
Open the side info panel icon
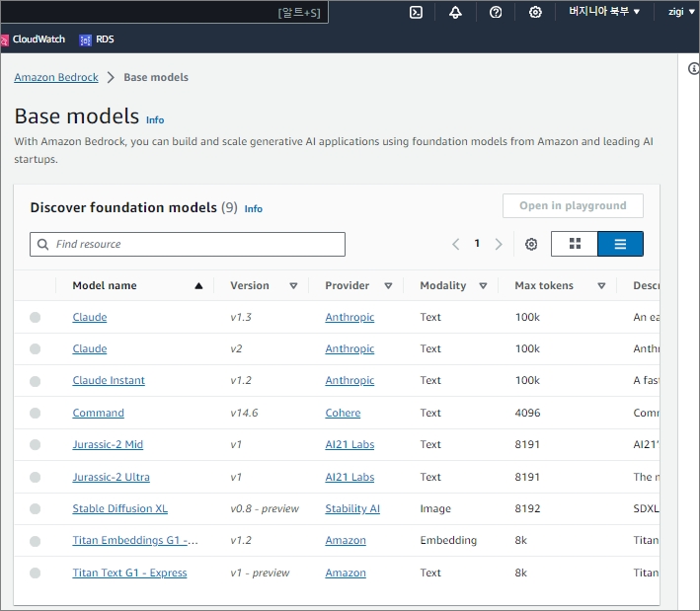click(693, 69)
